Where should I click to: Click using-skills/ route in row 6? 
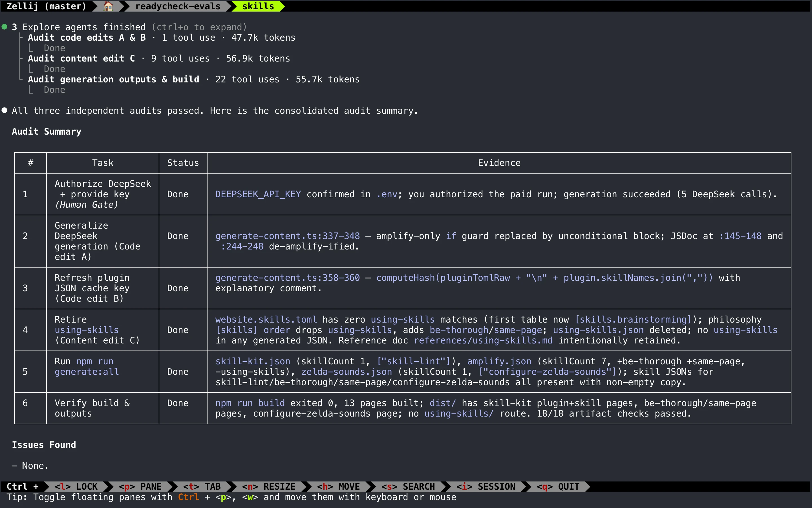[459, 413]
